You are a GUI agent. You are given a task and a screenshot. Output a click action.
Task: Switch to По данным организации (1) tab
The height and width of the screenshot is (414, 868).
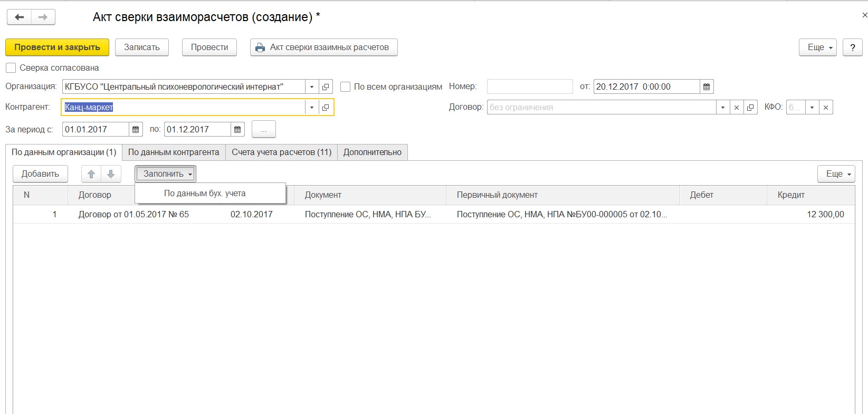(64, 152)
